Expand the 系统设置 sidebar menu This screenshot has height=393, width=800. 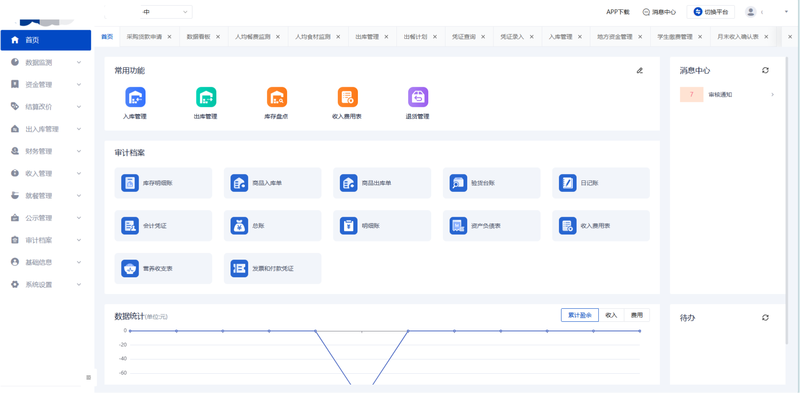[46, 284]
